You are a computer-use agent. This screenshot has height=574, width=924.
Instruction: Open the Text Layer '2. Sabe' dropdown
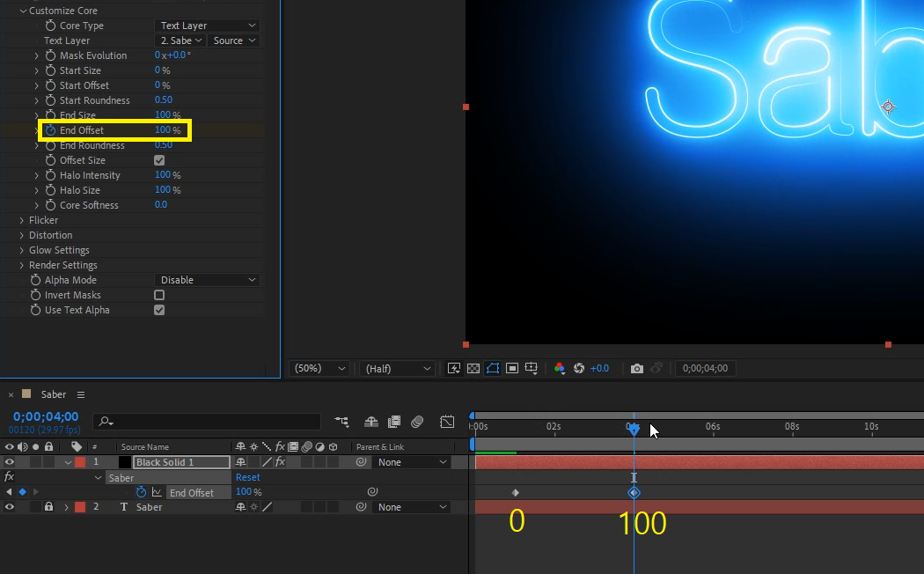pyautogui.click(x=180, y=40)
